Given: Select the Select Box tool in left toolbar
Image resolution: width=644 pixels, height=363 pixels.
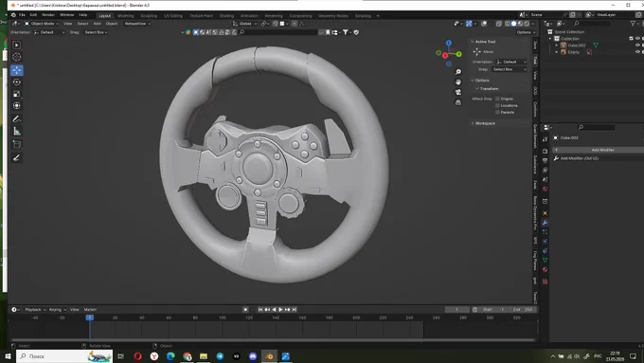Looking at the screenshot, I should point(17,45).
